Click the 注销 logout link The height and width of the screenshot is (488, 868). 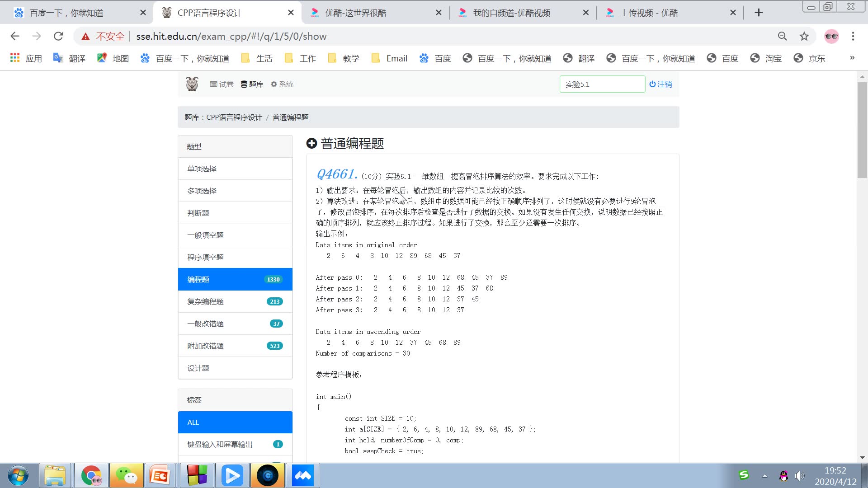[x=661, y=84]
